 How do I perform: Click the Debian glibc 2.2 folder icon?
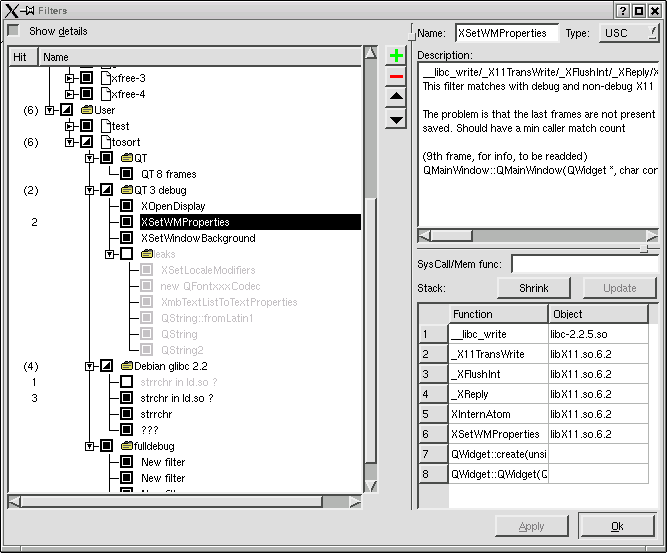[127, 366]
